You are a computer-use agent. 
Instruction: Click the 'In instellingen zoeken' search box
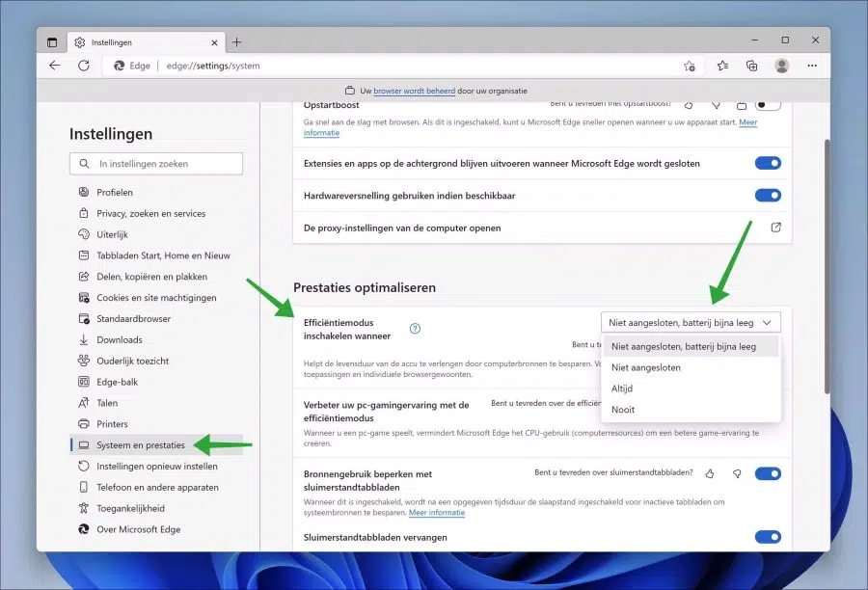click(156, 164)
